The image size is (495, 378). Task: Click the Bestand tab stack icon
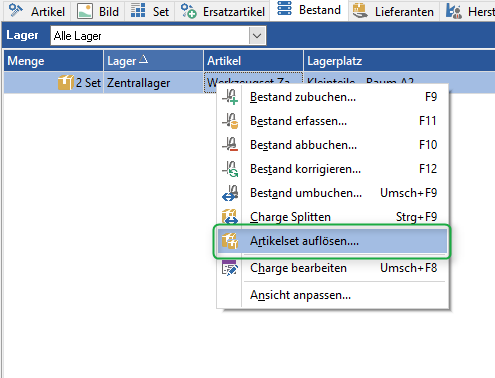[284, 8]
